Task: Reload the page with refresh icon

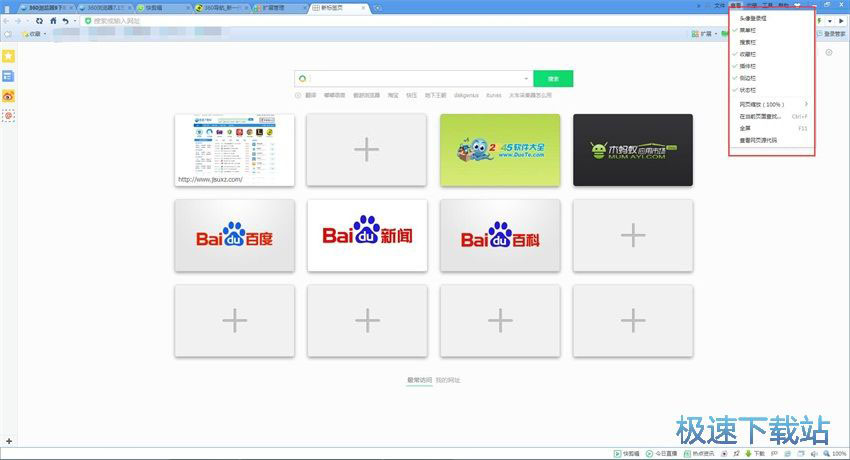Action: (39, 21)
